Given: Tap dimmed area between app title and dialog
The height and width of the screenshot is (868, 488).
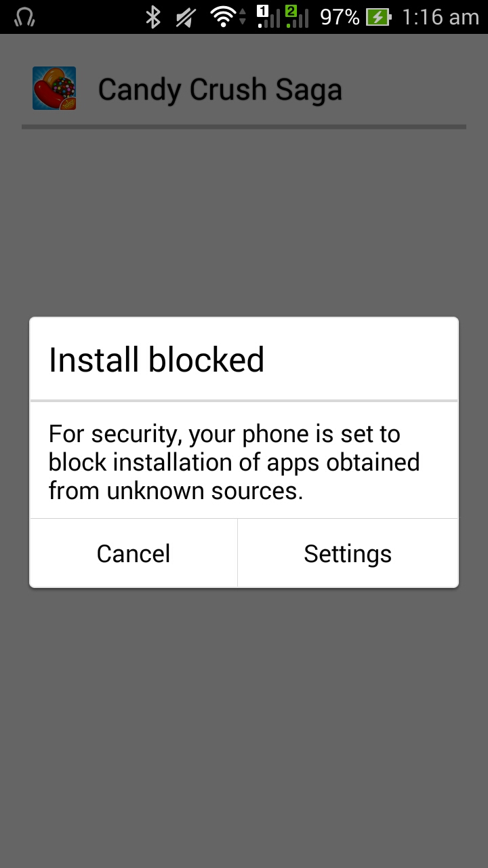Looking at the screenshot, I should click(244, 222).
